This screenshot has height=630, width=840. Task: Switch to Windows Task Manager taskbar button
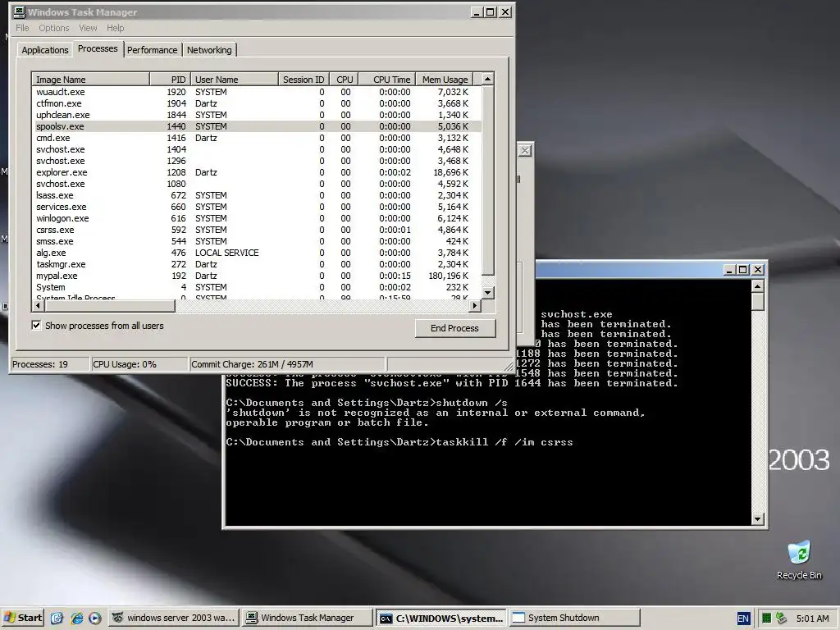[307, 618]
